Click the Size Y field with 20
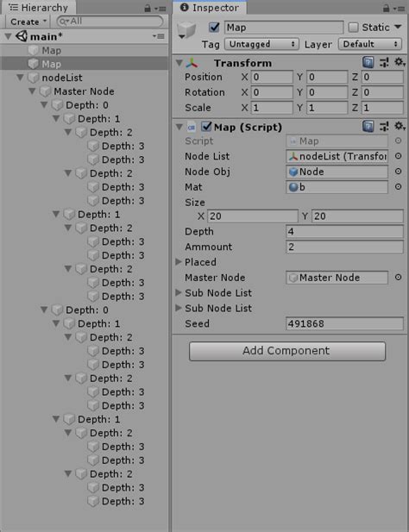 coord(357,216)
